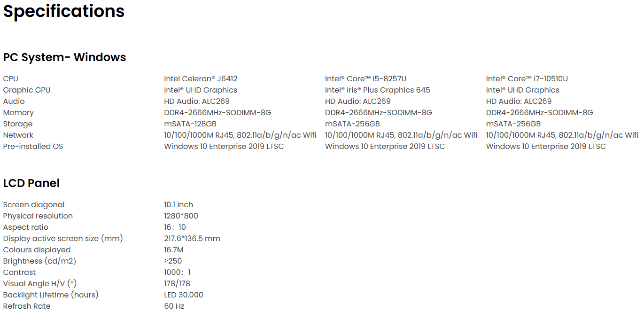Viewport: 644px width, 312px height.
Task: Click the Specifications page heading
Action: click(64, 11)
